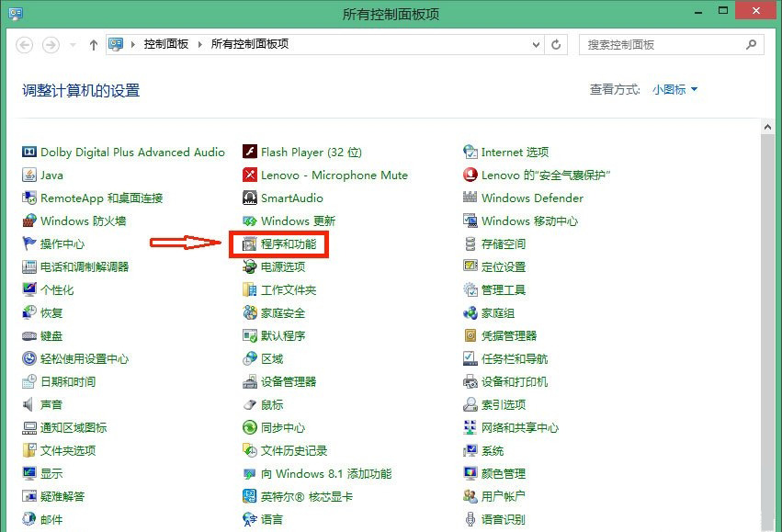Screen dimensions: 782x532
Task: Open 默认程序 link
Action: [283, 336]
